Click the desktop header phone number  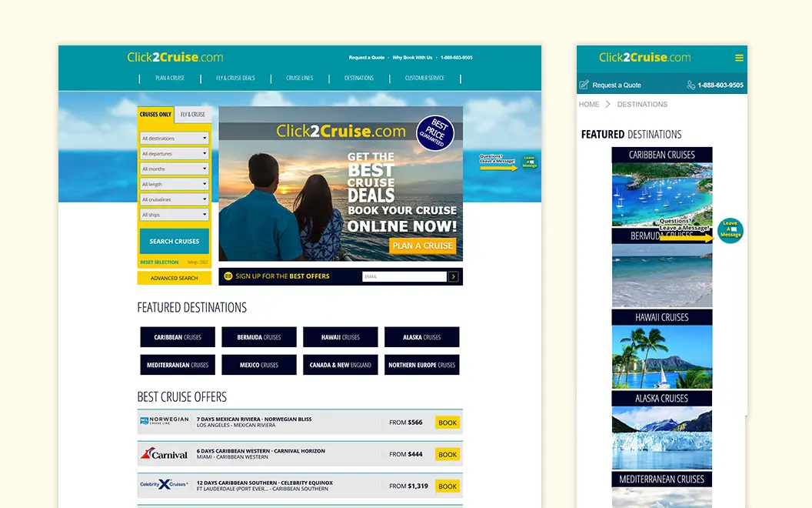(456, 58)
